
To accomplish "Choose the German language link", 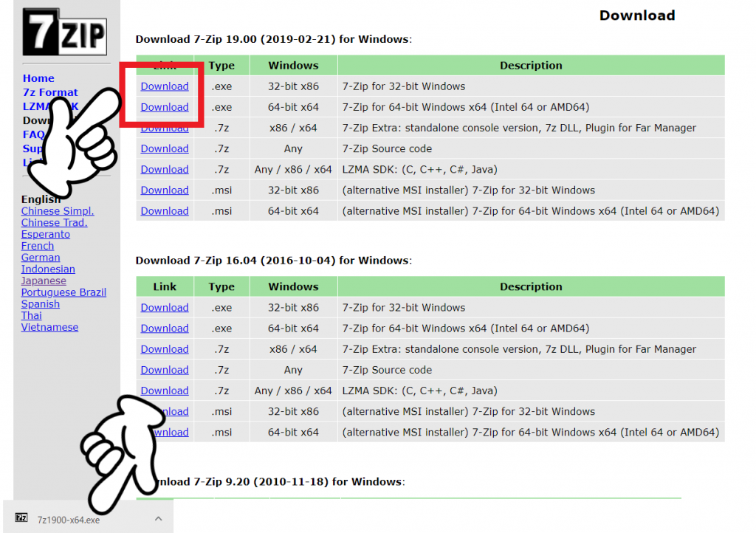I will 41,258.
